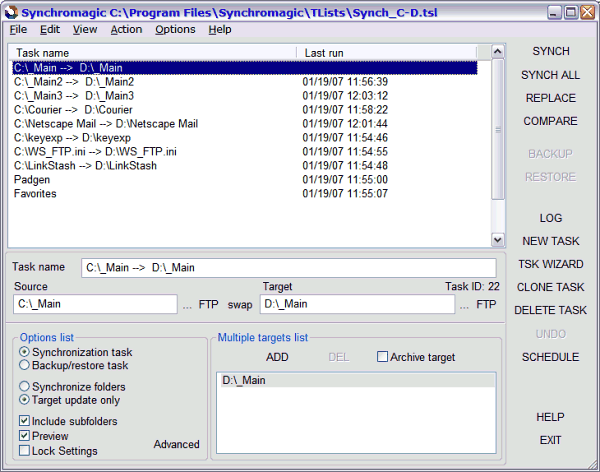Viewport: 600px width, 472px height.
Task: Open the File menu
Action: [x=18, y=29]
